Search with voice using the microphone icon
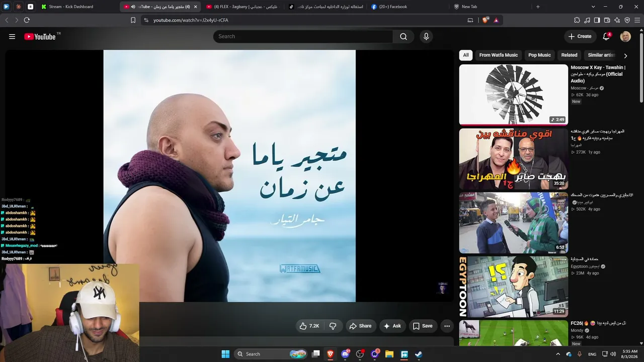The width and height of the screenshot is (644, 362). click(426, 36)
